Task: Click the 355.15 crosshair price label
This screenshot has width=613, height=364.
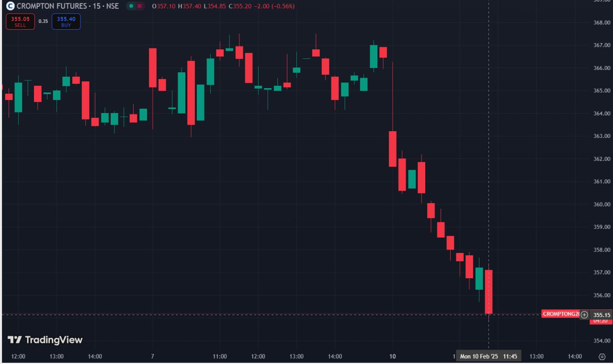Action: (602, 315)
